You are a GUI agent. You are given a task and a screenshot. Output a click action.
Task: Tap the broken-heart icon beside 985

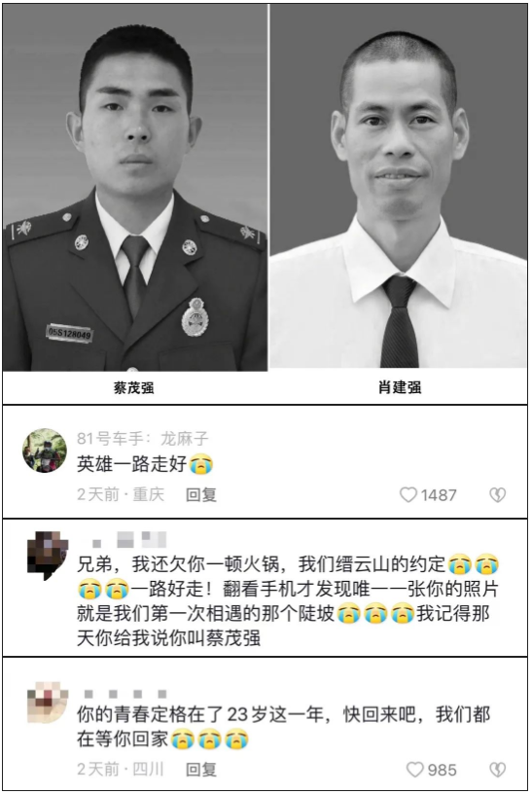[498, 770]
